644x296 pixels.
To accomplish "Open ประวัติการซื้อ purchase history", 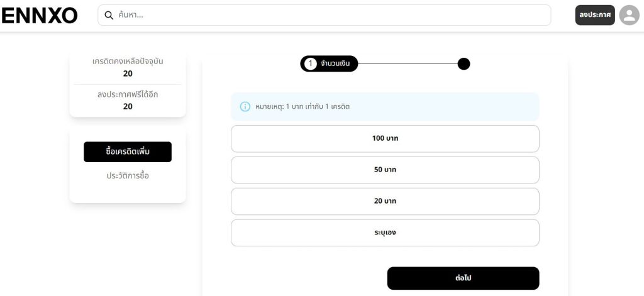I will point(128,176).
